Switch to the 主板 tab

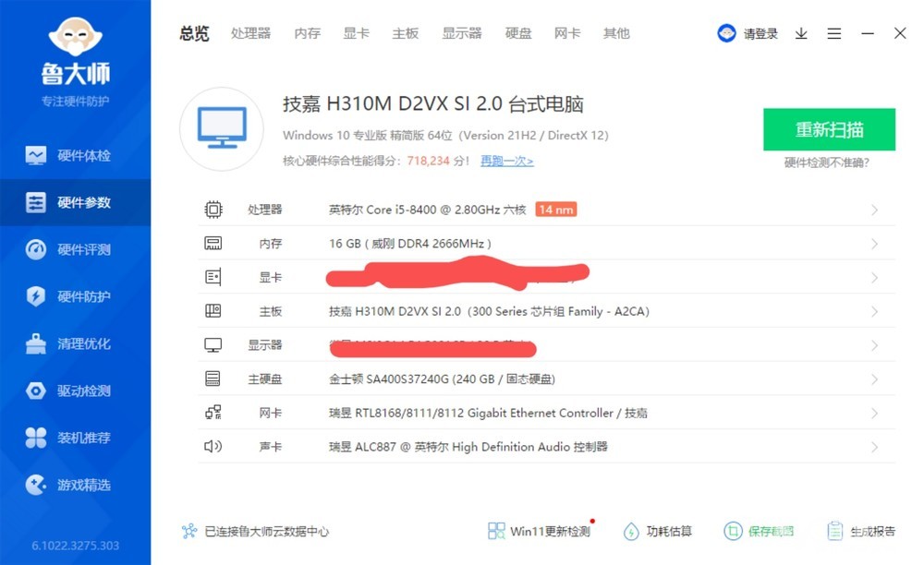coord(405,33)
